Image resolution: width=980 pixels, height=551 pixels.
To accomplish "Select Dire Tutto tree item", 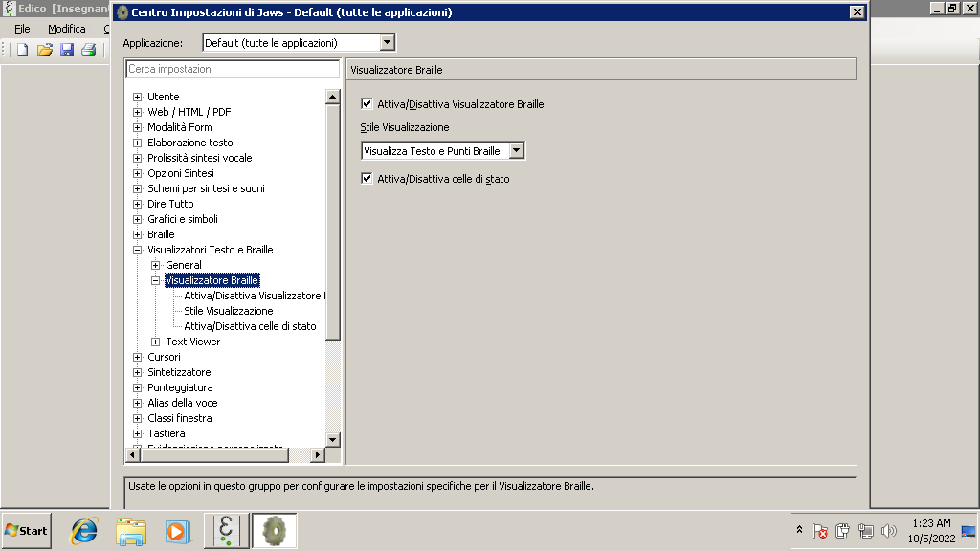I will tap(170, 204).
